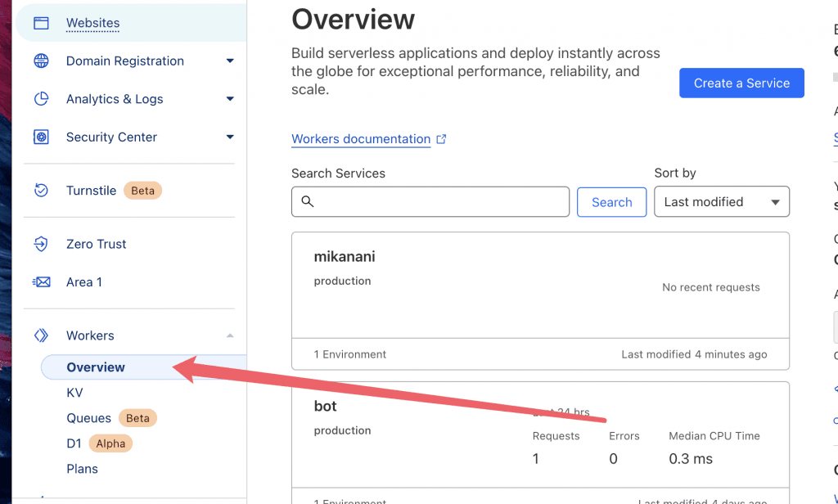The width and height of the screenshot is (838, 504).
Task: Click the magnifier icon in the search field
Action: click(308, 201)
